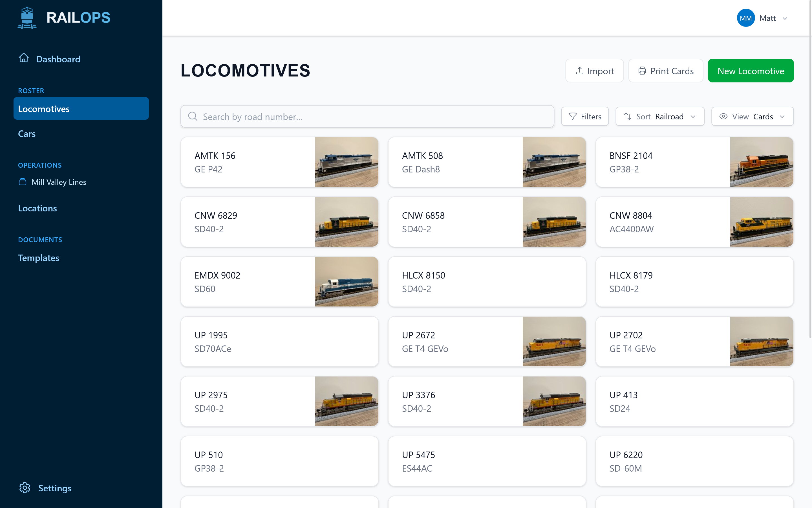The image size is (812, 508).
Task: Click the upload icon on Import
Action: click(579, 71)
